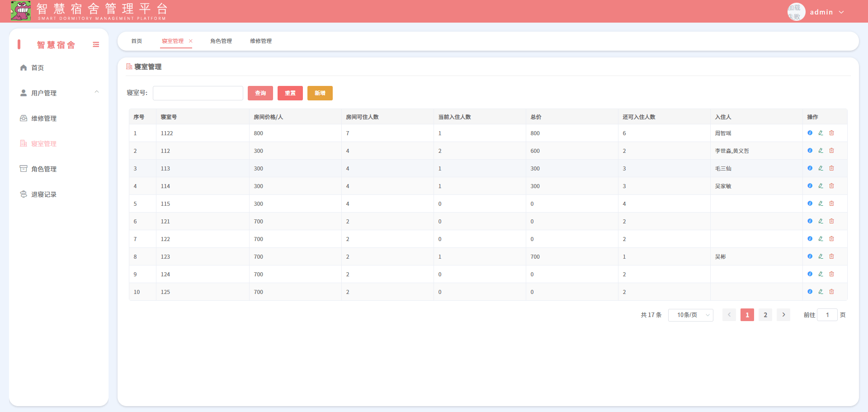Viewport: 868px width, 412px height.
Task: Close the 寝室管理 tab
Action: pos(191,41)
